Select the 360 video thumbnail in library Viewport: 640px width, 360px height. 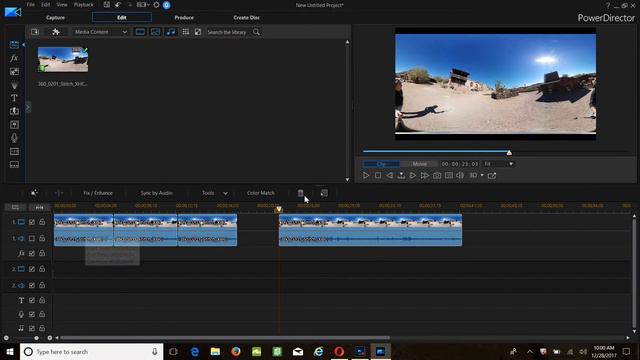coord(63,60)
